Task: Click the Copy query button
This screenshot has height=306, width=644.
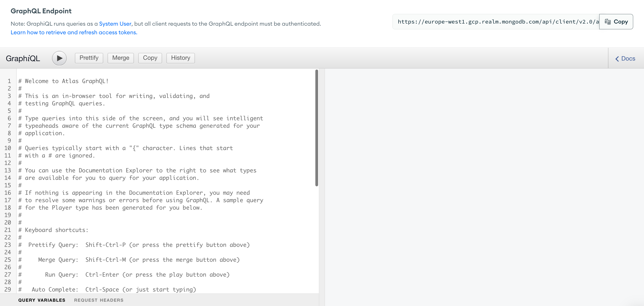Action: click(150, 58)
